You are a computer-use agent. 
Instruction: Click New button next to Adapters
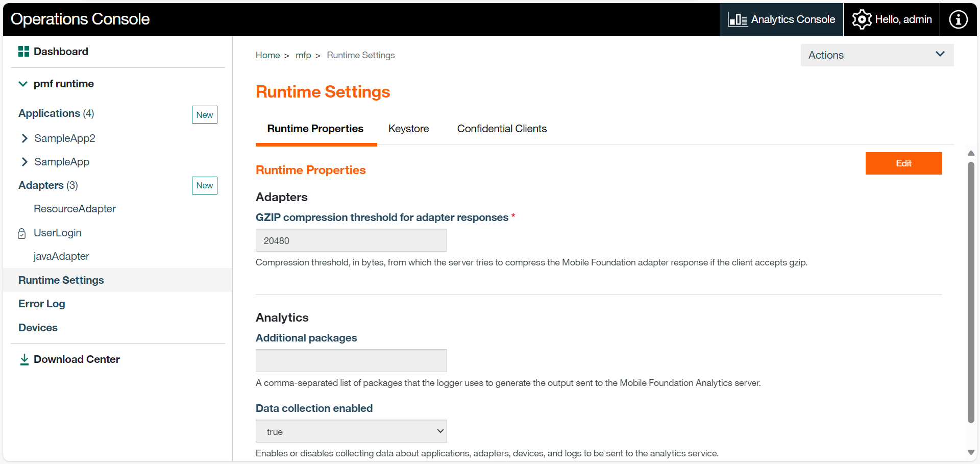(204, 185)
